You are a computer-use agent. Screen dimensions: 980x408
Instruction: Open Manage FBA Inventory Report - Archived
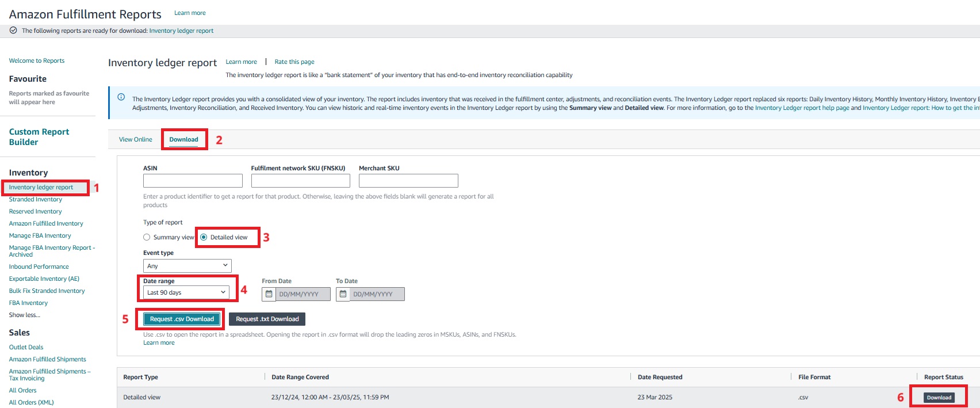pyautogui.click(x=52, y=251)
